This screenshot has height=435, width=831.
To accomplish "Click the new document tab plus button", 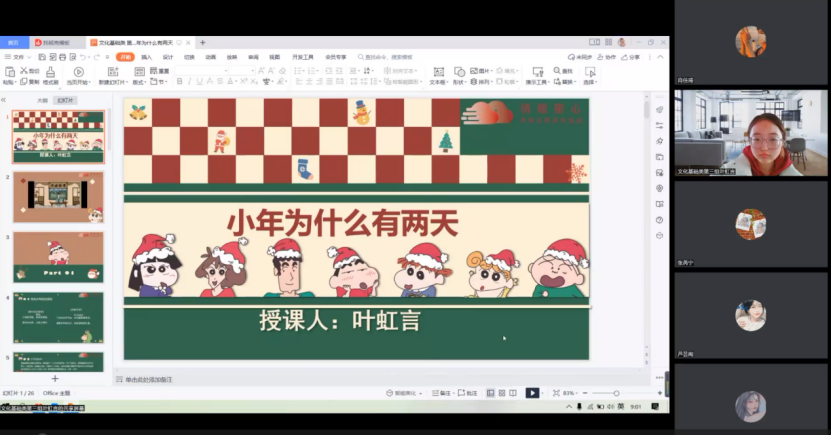I will [x=202, y=42].
